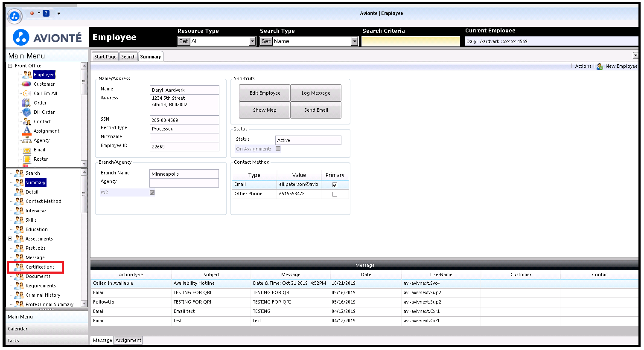Open the tab list dropdown arrow at right
Viewport: 644px width, 350px height.
pyautogui.click(x=635, y=55)
